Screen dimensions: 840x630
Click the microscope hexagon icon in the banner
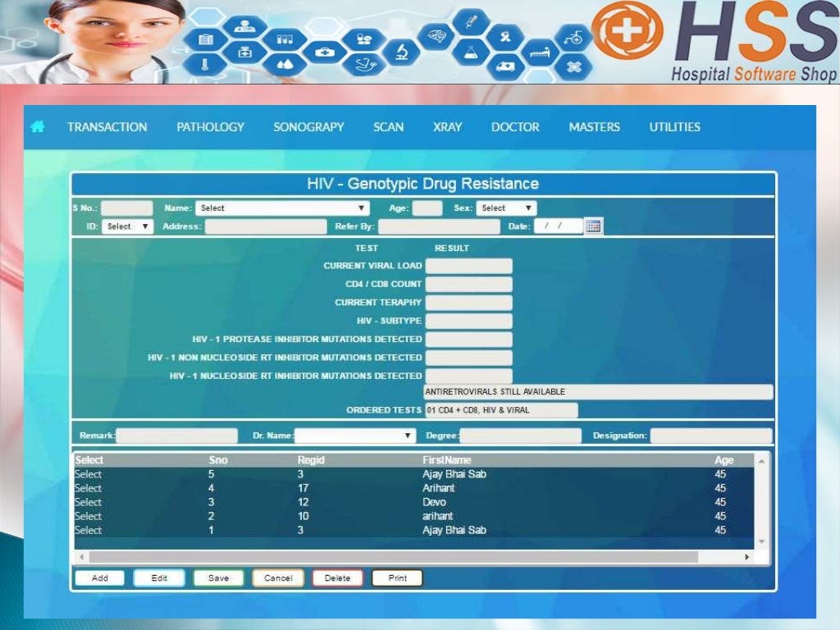tap(402, 52)
